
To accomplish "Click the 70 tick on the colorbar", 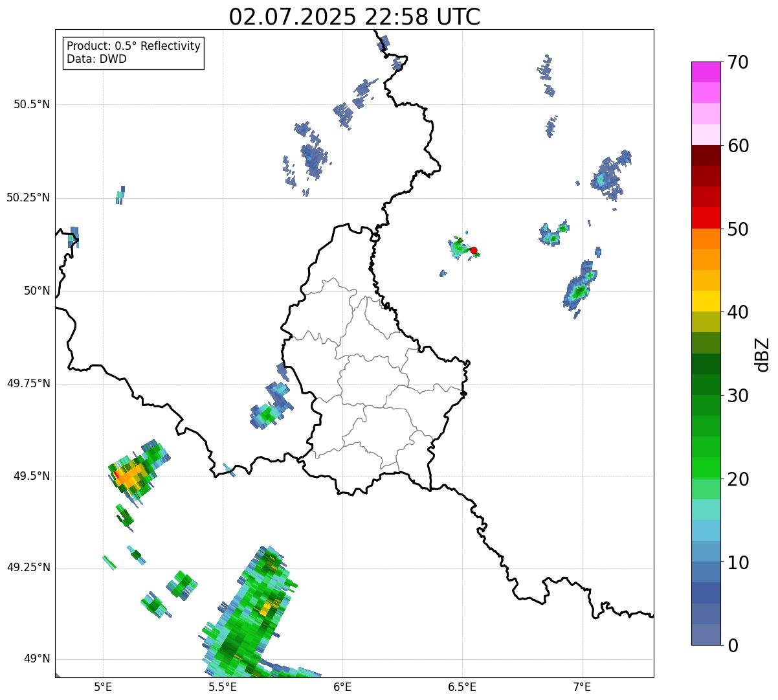I will [738, 62].
